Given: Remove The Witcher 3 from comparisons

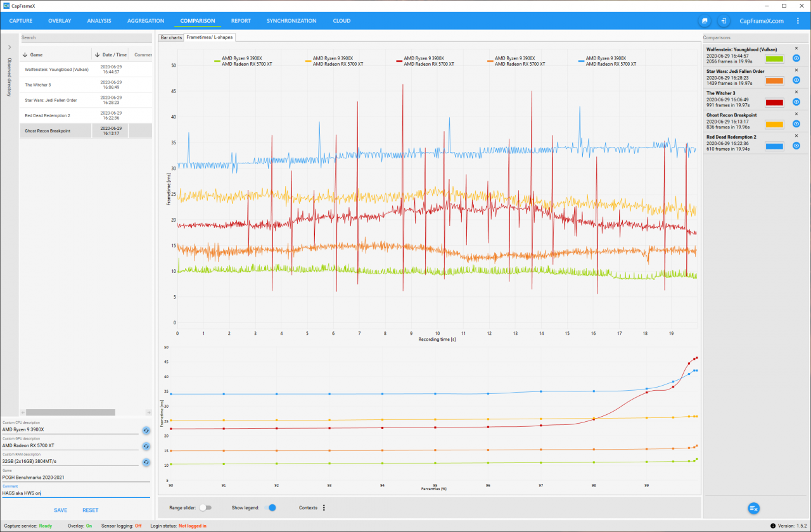Looking at the screenshot, I should [796, 92].
